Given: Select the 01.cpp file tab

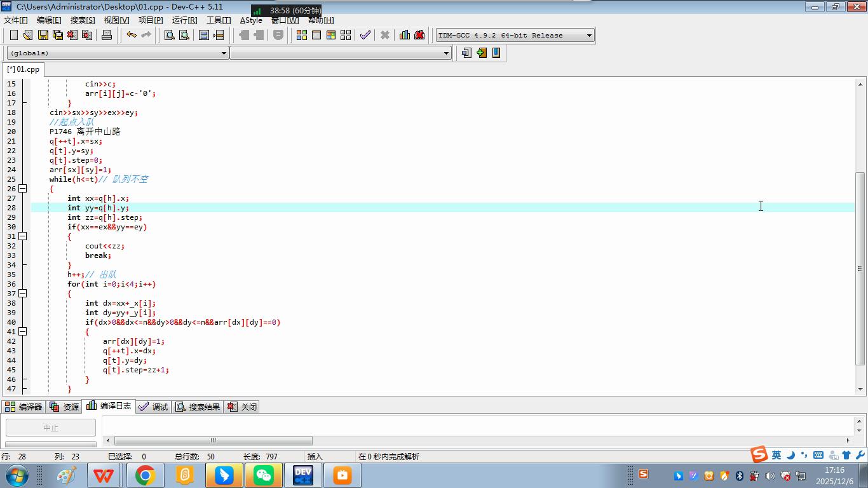Looking at the screenshot, I should pyautogui.click(x=24, y=69).
